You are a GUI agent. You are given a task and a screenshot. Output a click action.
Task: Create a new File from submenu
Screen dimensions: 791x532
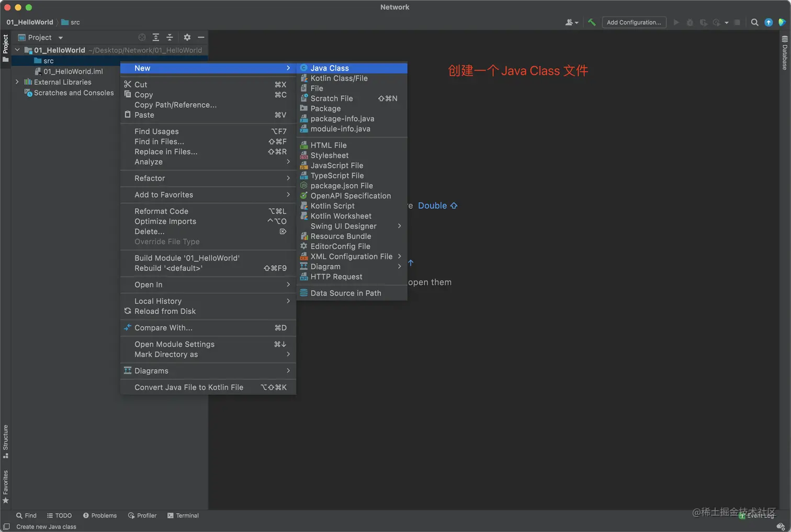352,88
